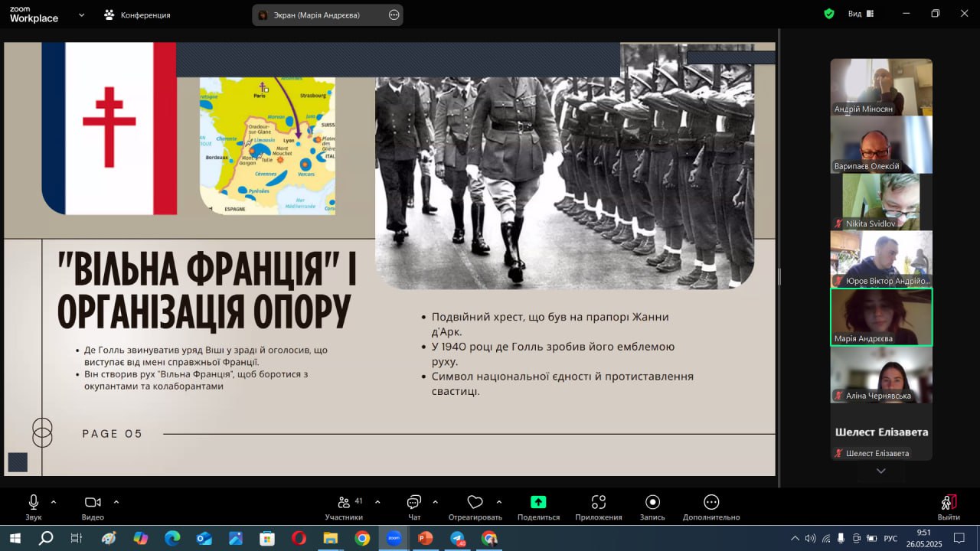The height and width of the screenshot is (551, 980).
Task: Open the Конференция tab
Action: point(138,15)
